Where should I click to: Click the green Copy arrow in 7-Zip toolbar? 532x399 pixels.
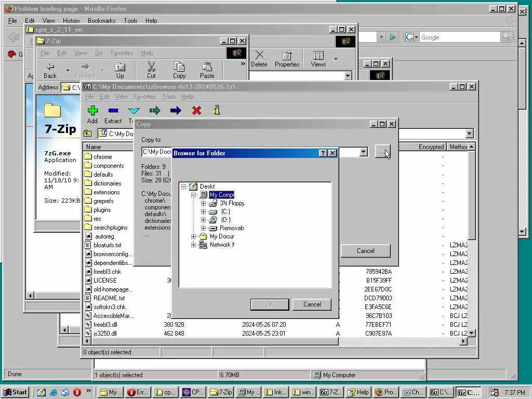(155, 111)
